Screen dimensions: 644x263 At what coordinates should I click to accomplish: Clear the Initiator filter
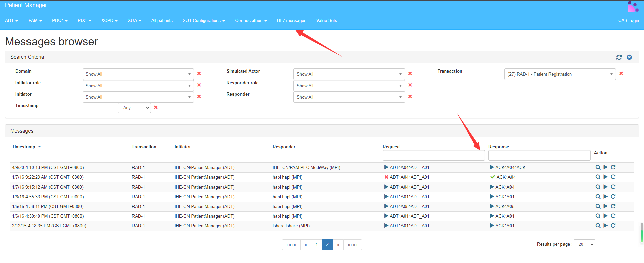[199, 96]
